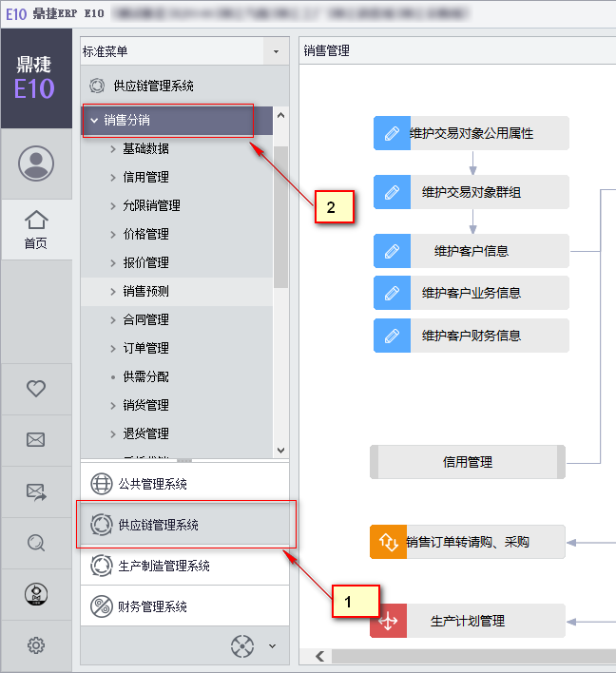Click the red icon on 生产计划管理
The height and width of the screenshot is (673, 616).
388,621
